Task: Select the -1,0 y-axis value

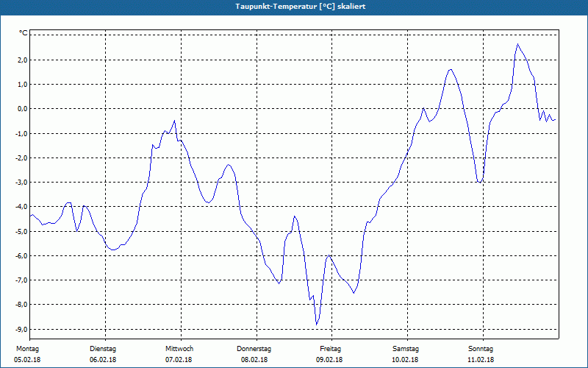Action: pyautogui.click(x=20, y=133)
